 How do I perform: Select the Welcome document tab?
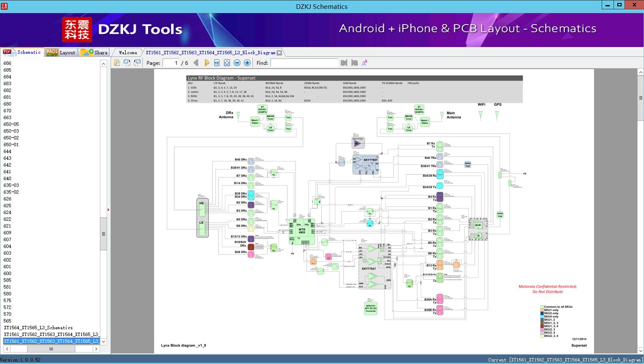[128, 53]
